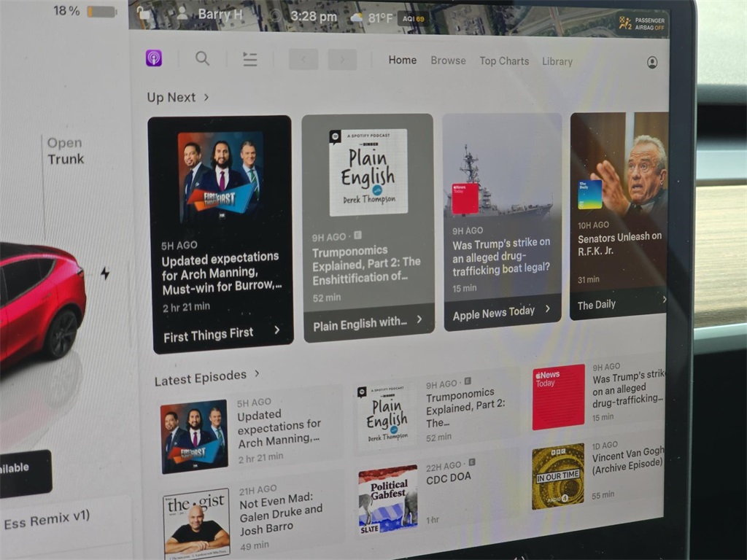This screenshot has height=560, width=747.
Task: Open Trumponomics Explained, Part 2 in Latest Episodes
Action: (x=466, y=408)
